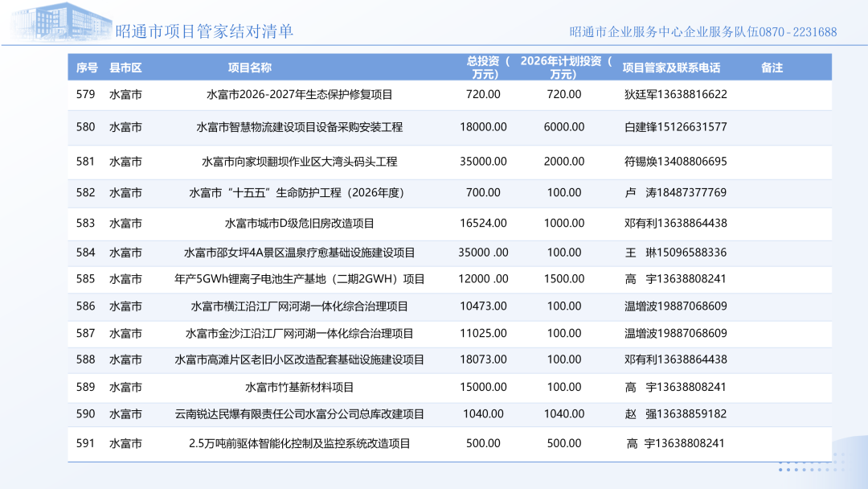Click total investment 18073.00
This screenshot has height=489, width=868.
[483, 360]
